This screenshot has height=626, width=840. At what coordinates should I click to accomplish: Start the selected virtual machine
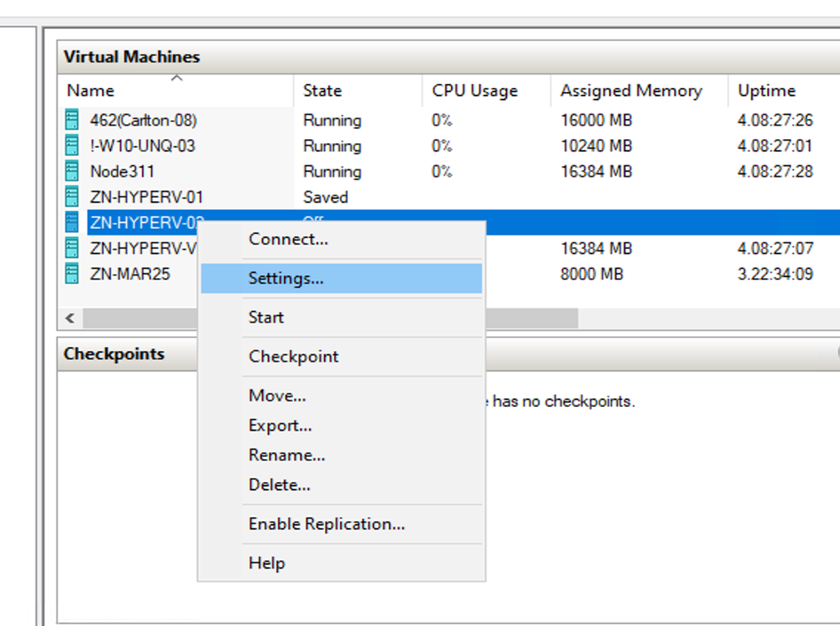266,318
